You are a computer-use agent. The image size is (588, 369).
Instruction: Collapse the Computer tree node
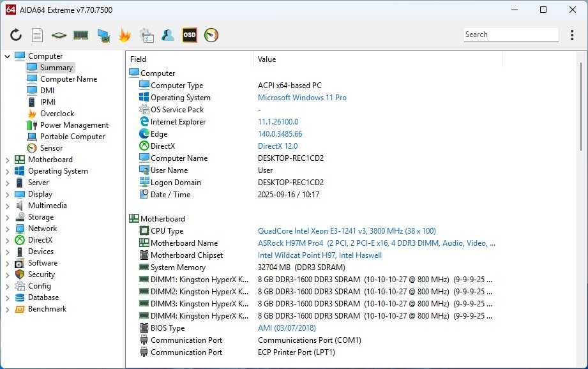click(x=7, y=56)
